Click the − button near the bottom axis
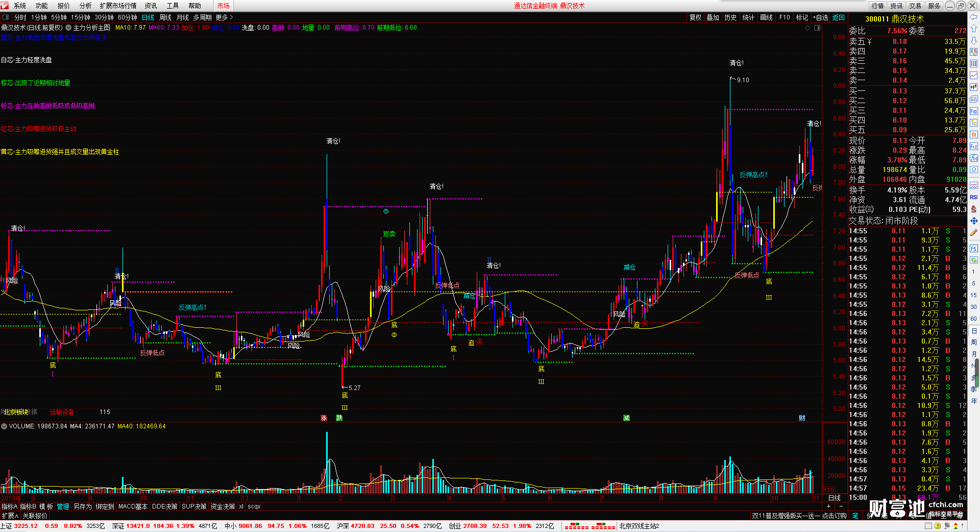Viewport: 980px width, 532px height. click(x=841, y=506)
